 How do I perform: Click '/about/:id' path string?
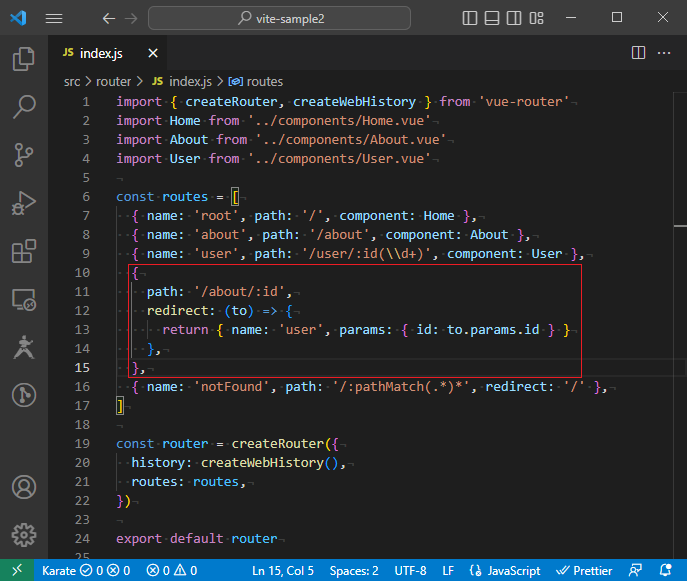pyautogui.click(x=239, y=291)
